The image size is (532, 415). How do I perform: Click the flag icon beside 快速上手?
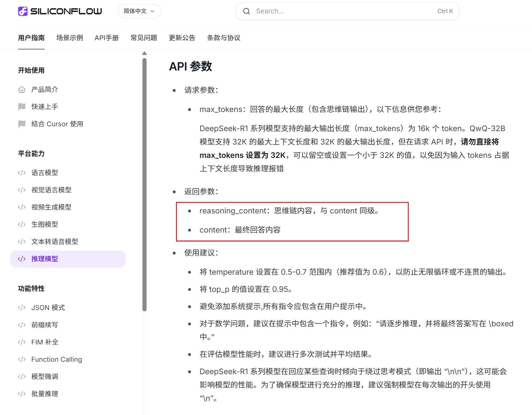pyautogui.click(x=22, y=107)
